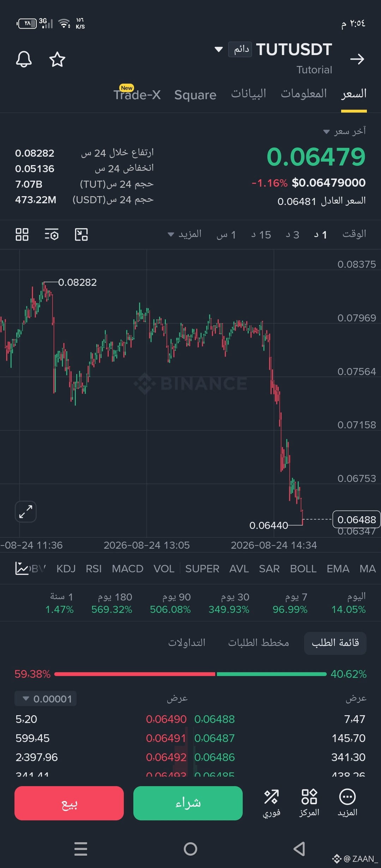Tap the السعر العادل 0.06481 mark price
This screenshot has width=381, height=868.
point(321,201)
